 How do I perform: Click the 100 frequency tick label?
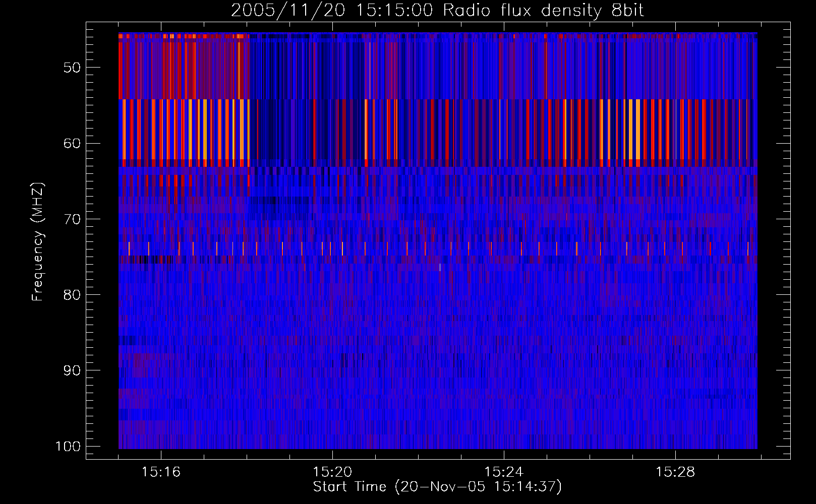[68, 447]
